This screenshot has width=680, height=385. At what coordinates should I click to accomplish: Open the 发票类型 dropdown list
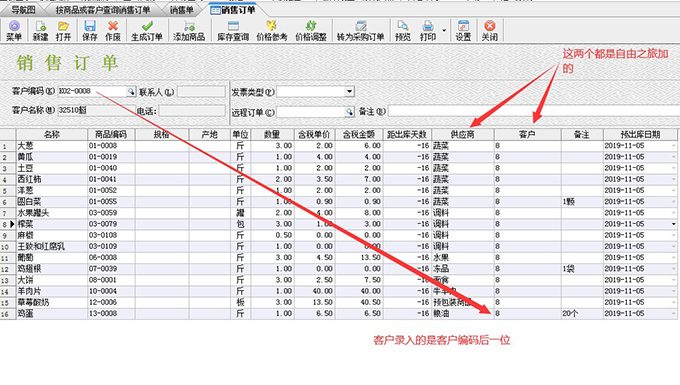click(x=350, y=91)
